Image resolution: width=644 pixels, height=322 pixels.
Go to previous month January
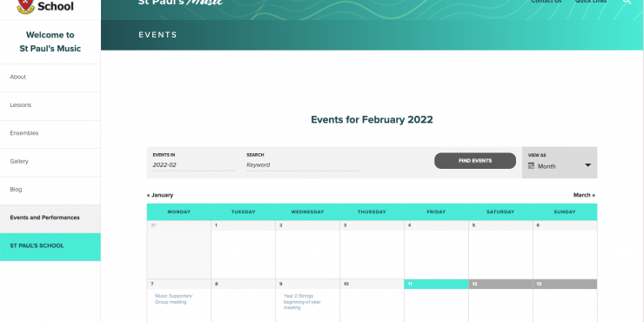[x=160, y=195]
